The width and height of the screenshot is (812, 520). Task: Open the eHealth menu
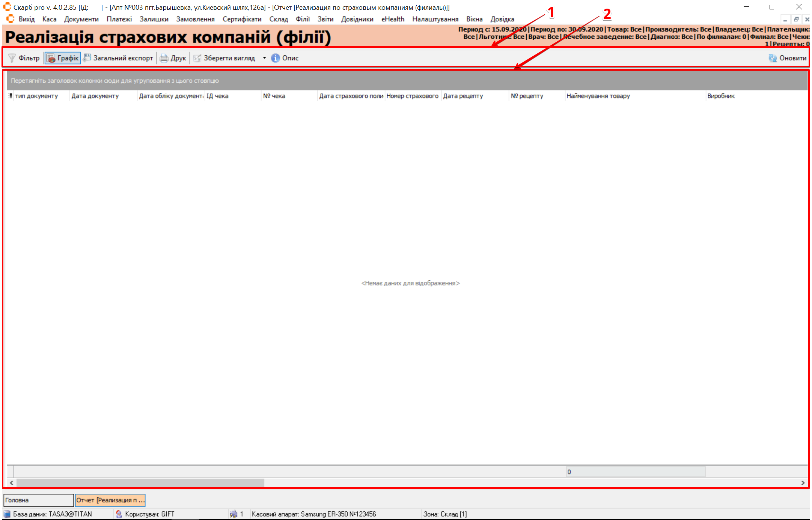pos(393,19)
